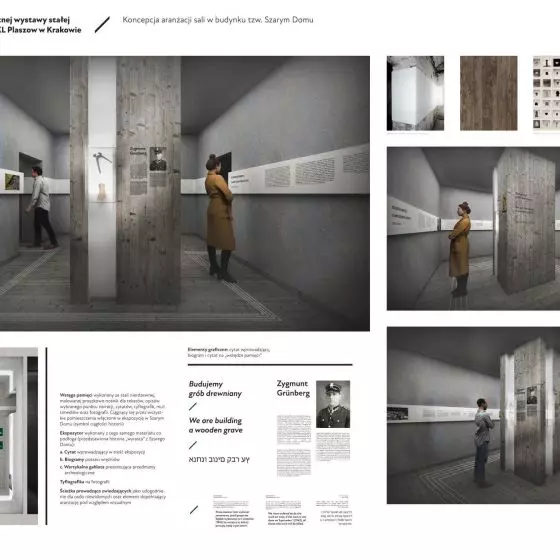
Task: Click the icon grid sheet thumbnail
Action: click(546, 93)
